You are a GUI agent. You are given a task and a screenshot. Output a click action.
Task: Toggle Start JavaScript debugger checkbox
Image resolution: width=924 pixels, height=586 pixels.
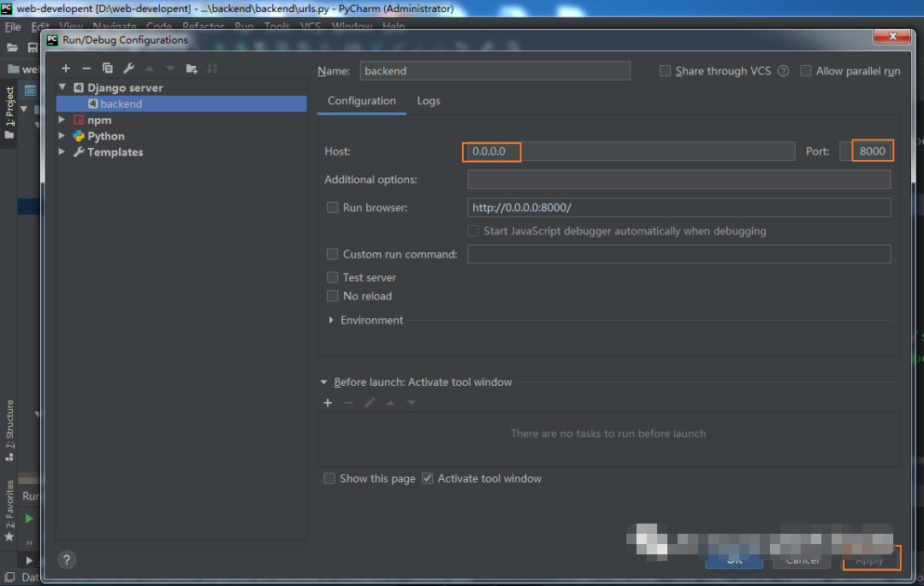[473, 231]
